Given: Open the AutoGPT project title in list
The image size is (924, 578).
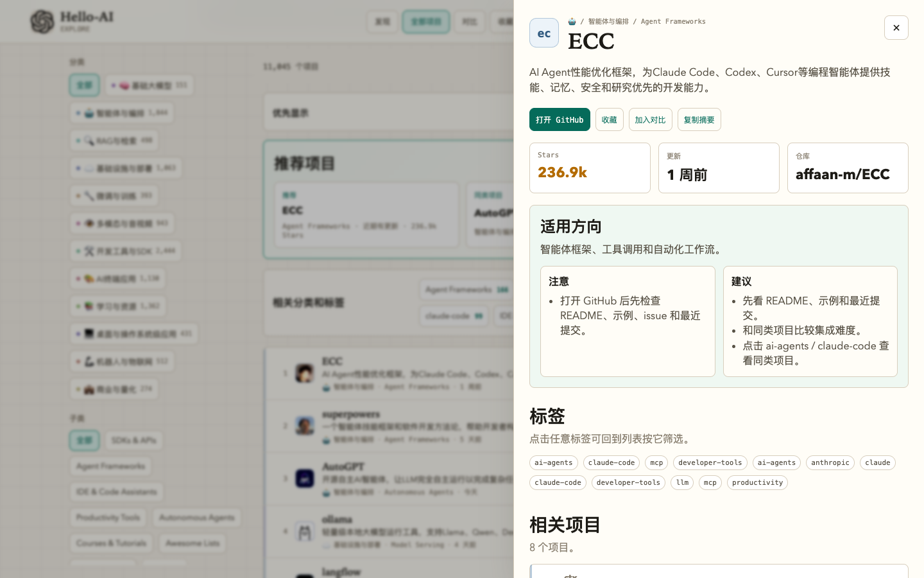Looking at the screenshot, I should [x=343, y=467].
